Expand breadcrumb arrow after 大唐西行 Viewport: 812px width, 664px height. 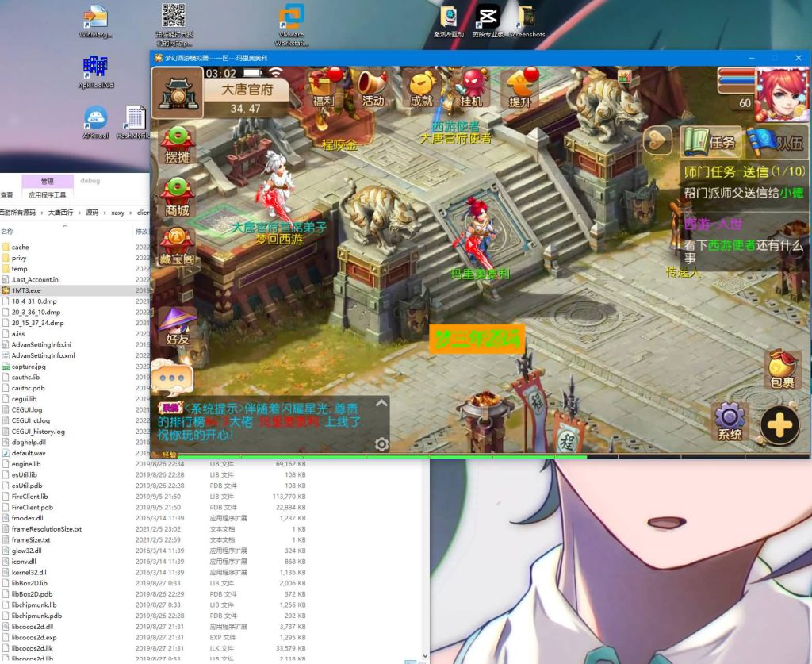(79, 213)
